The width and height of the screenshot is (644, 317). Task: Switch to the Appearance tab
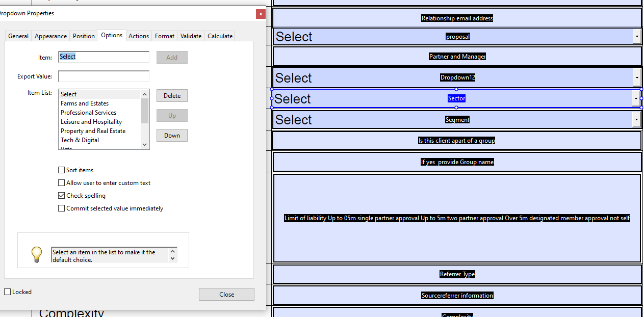(x=50, y=36)
